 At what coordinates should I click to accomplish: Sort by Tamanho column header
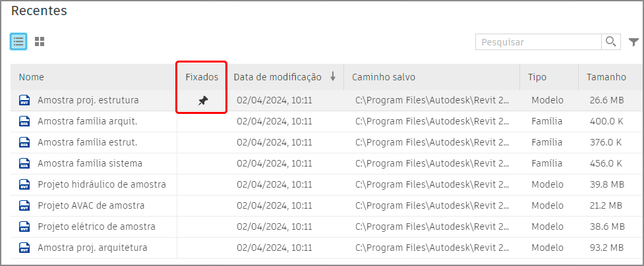click(606, 77)
